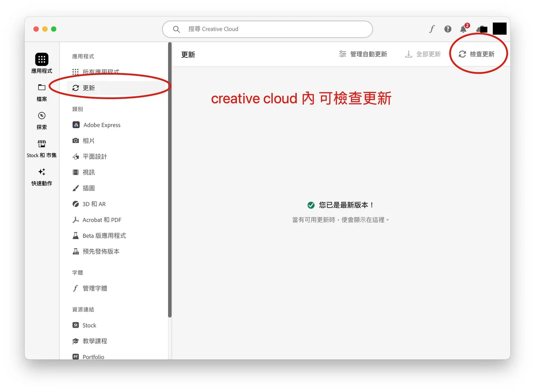Click the 當有可用更新時，便會顯示在這裡。 message
This screenshot has width=535, height=392.
click(x=341, y=220)
